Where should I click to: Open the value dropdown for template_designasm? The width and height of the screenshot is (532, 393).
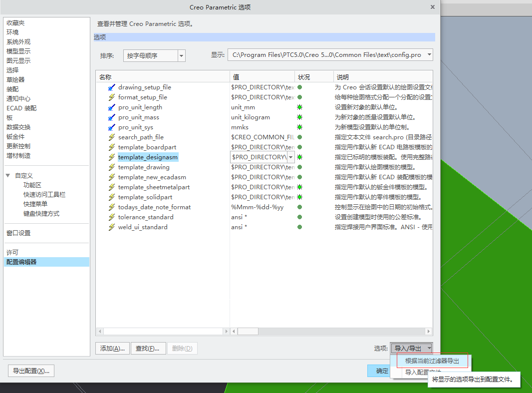tap(291, 157)
